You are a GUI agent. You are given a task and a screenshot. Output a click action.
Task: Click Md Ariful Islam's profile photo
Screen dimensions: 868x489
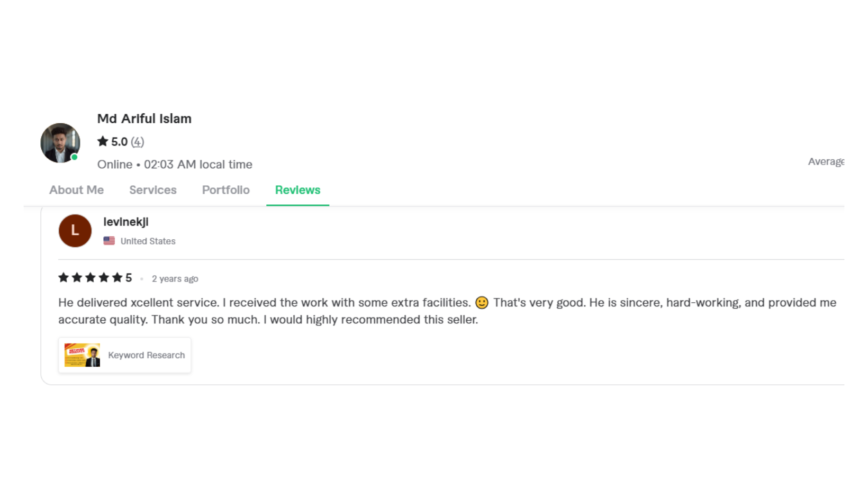60,142
